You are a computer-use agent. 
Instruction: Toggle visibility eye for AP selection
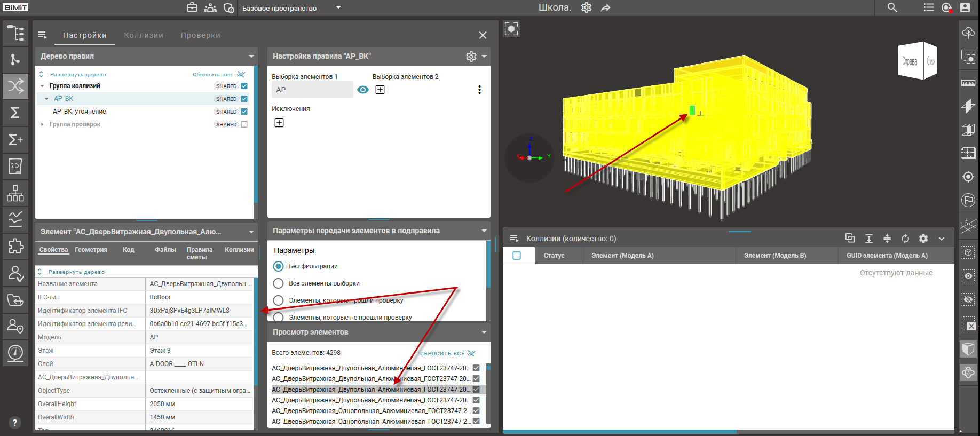[363, 90]
